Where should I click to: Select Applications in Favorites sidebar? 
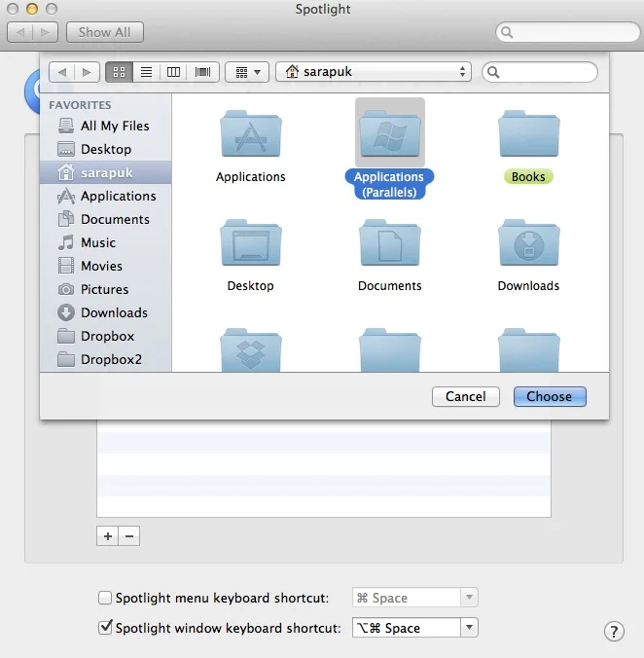pos(106,196)
